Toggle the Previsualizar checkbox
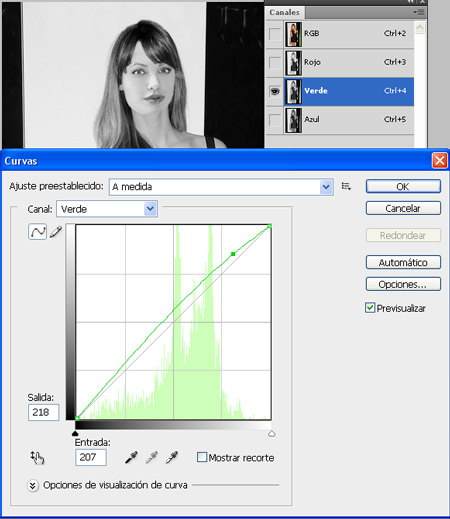This screenshot has height=519, width=450. pyautogui.click(x=370, y=308)
